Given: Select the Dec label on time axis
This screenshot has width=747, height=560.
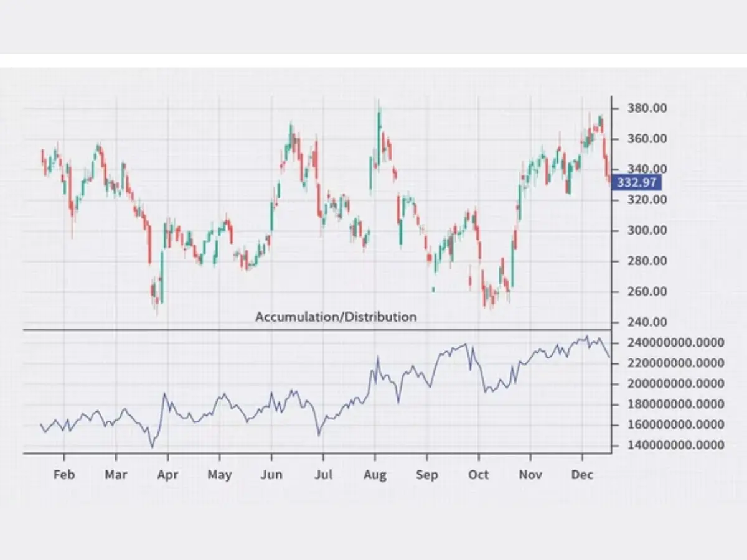Looking at the screenshot, I should [x=582, y=475].
